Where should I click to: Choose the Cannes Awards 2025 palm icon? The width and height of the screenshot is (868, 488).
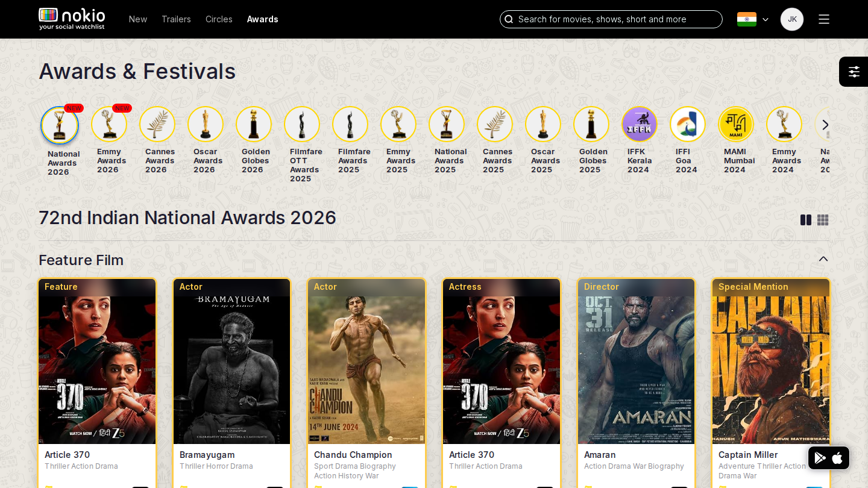point(495,124)
